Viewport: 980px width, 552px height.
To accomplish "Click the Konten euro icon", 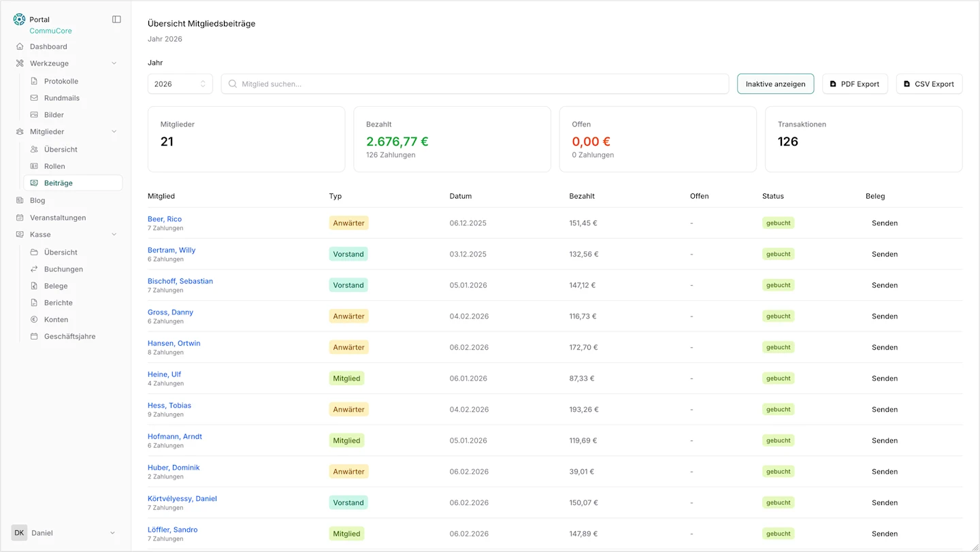I will 34,320.
